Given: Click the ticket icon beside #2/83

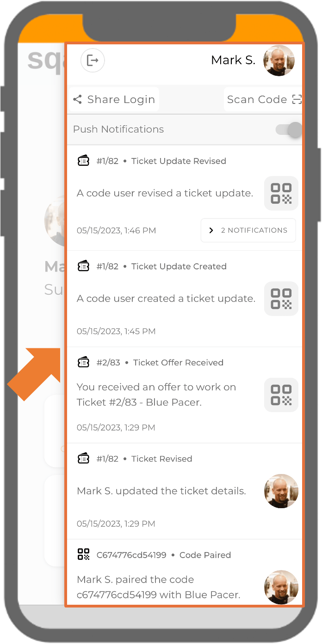Looking at the screenshot, I should pyautogui.click(x=83, y=362).
